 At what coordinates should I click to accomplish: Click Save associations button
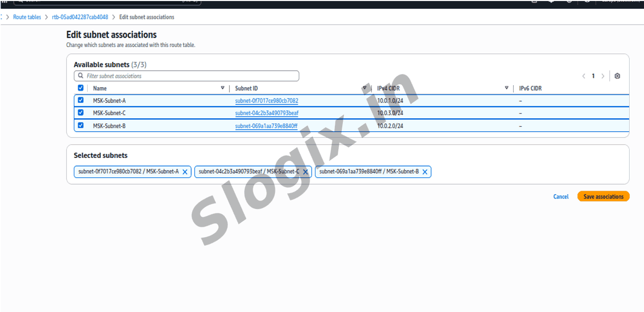tap(603, 197)
